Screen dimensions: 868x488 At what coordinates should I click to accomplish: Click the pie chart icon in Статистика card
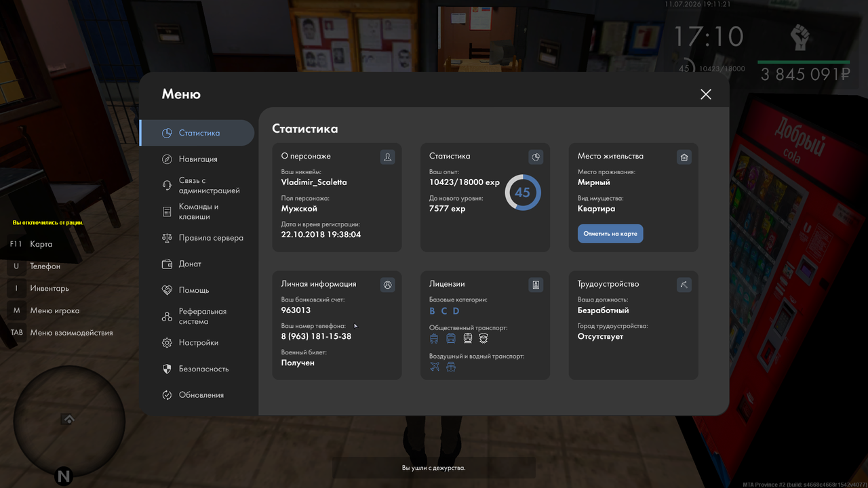[536, 157]
